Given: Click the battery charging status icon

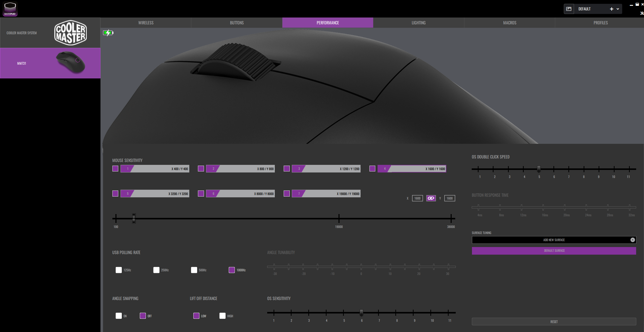Looking at the screenshot, I should 108,33.
